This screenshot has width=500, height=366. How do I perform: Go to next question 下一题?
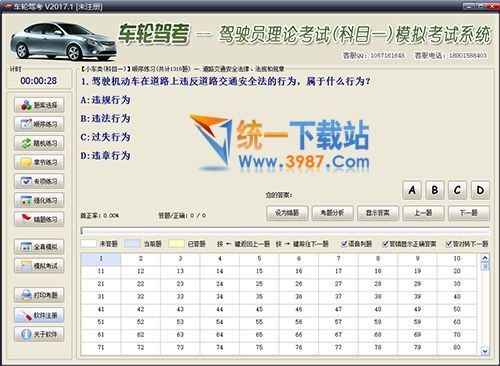[x=469, y=213]
